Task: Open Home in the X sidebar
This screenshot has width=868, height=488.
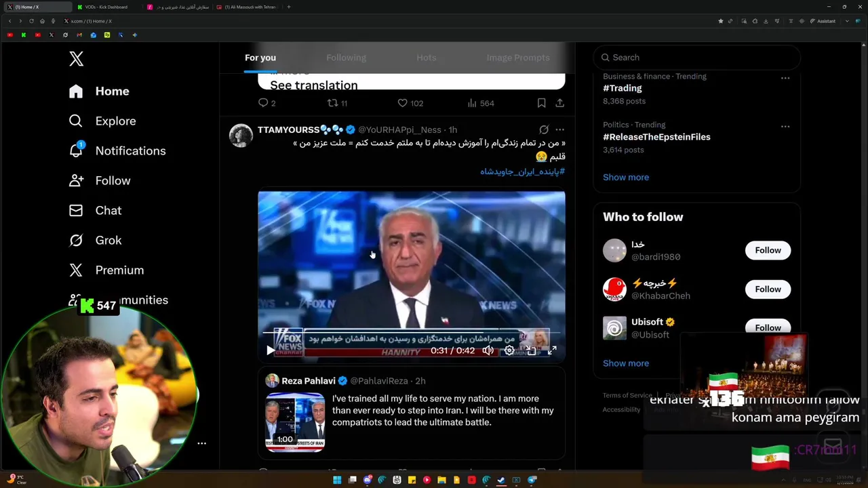Action: (x=99, y=91)
